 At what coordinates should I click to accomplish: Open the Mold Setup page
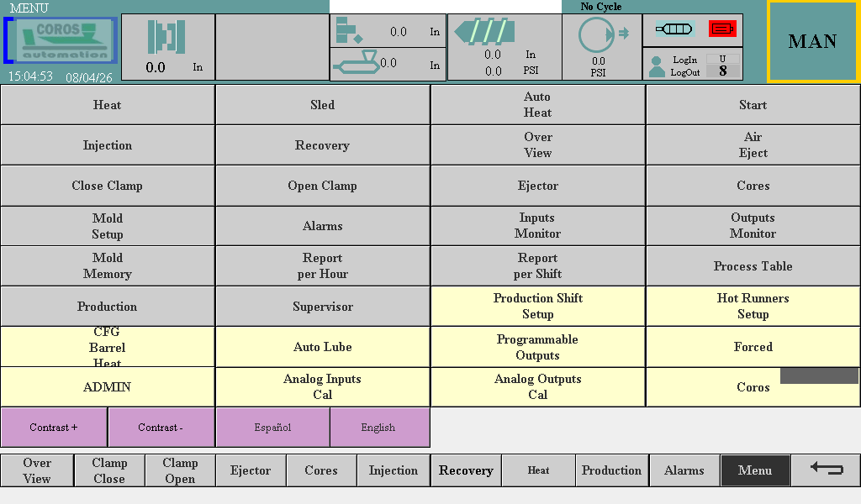click(x=108, y=226)
